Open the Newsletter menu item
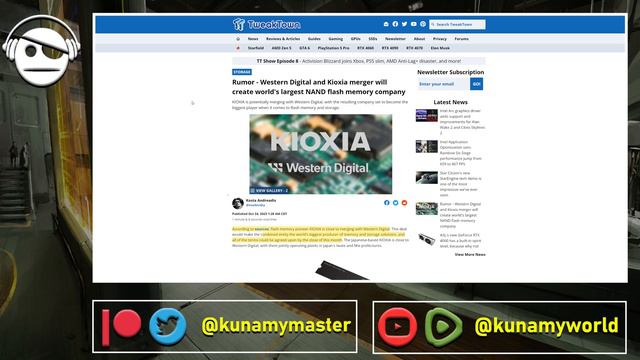 pos(395,39)
